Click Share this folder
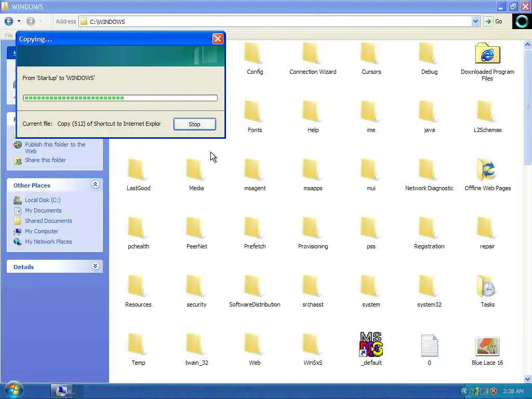The height and width of the screenshot is (399, 532). click(46, 160)
